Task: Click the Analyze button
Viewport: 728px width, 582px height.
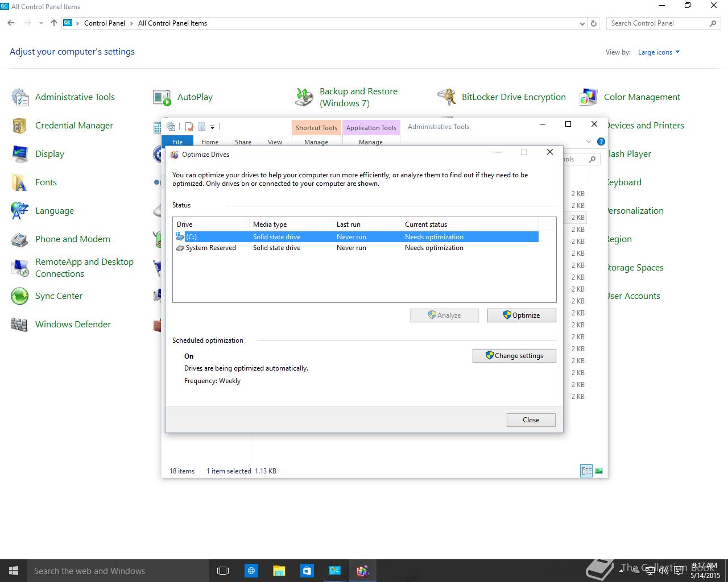Action: (444, 315)
